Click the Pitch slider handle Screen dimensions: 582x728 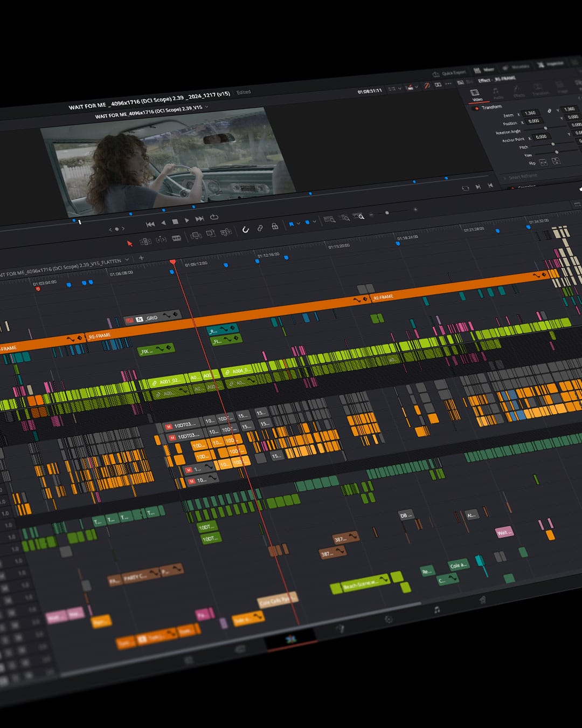[x=553, y=144]
